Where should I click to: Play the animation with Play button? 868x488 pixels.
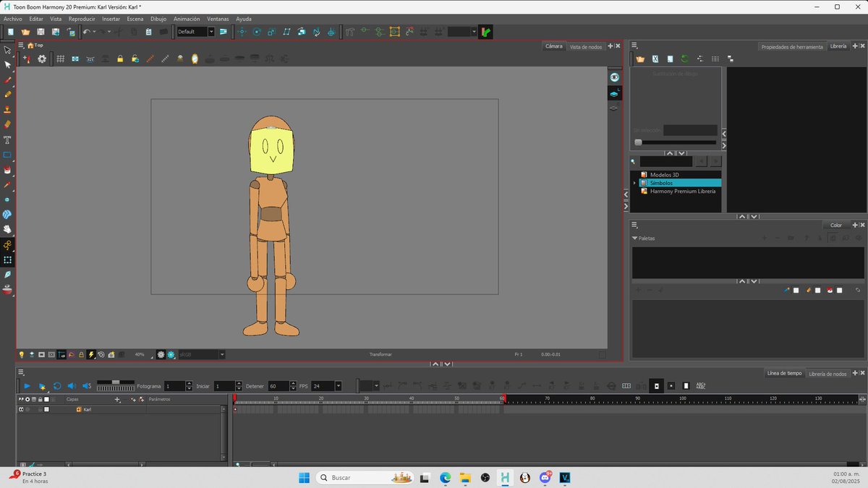coord(27,386)
